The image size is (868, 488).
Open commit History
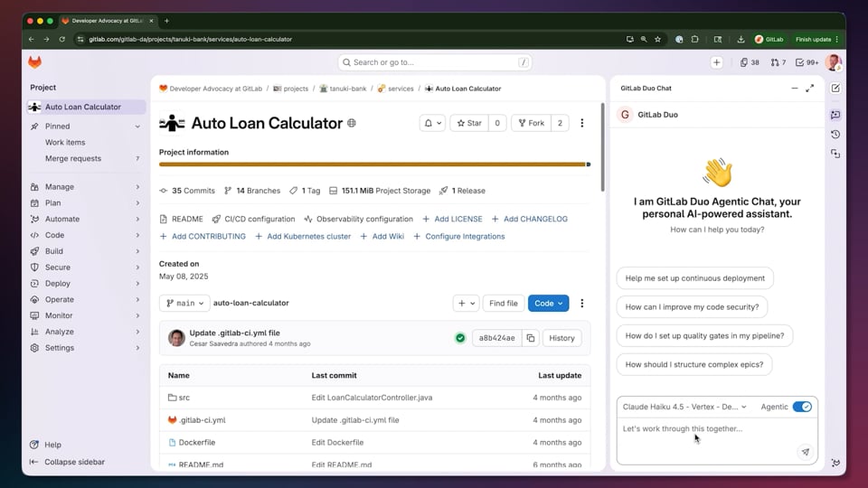(x=561, y=338)
